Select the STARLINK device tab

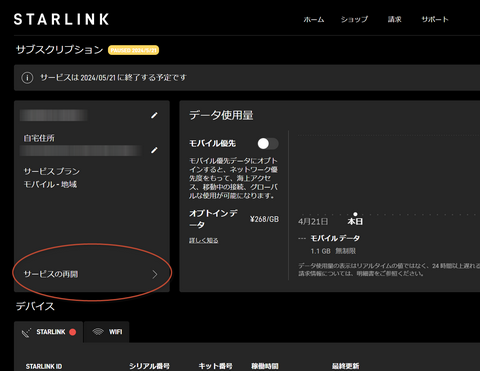click(x=48, y=332)
